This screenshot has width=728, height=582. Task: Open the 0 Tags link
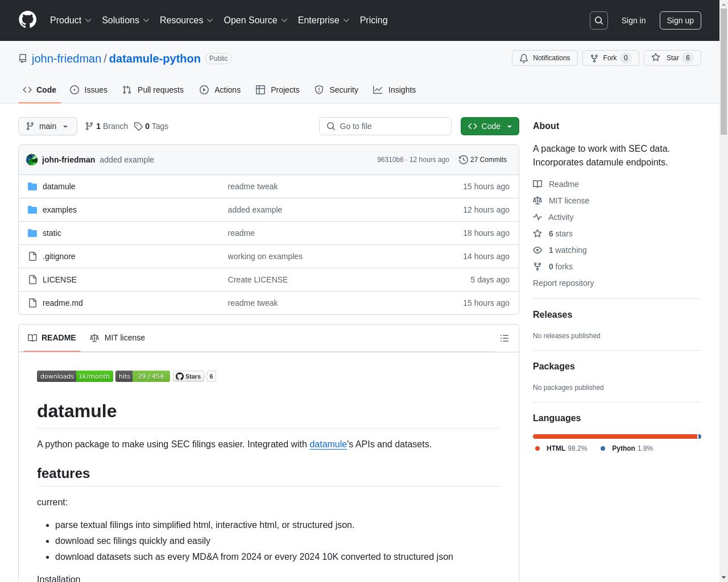point(151,126)
